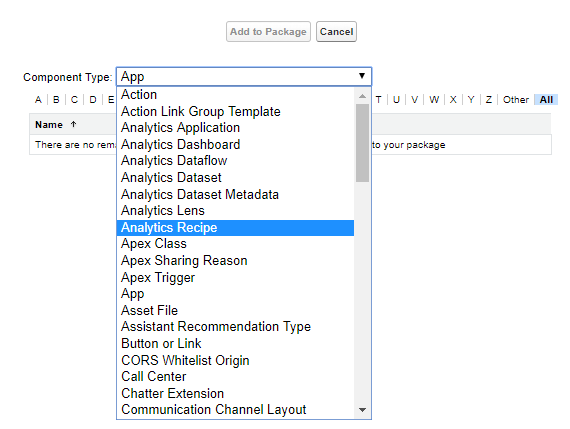Image resolution: width=570 pixels, height=429 pixels.
Task: Click the Cancel button
Action: point(336,32)
